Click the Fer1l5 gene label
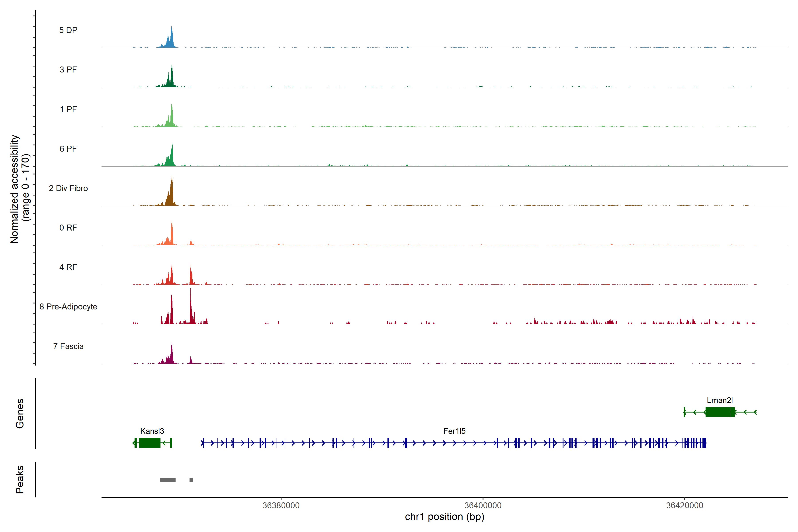Screen dimensions: 798x532 click(454, 431)
